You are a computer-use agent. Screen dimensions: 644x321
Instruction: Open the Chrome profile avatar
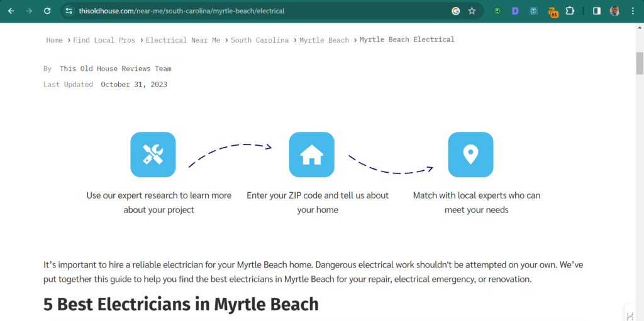pyautogui.click(x=614, y=11)
